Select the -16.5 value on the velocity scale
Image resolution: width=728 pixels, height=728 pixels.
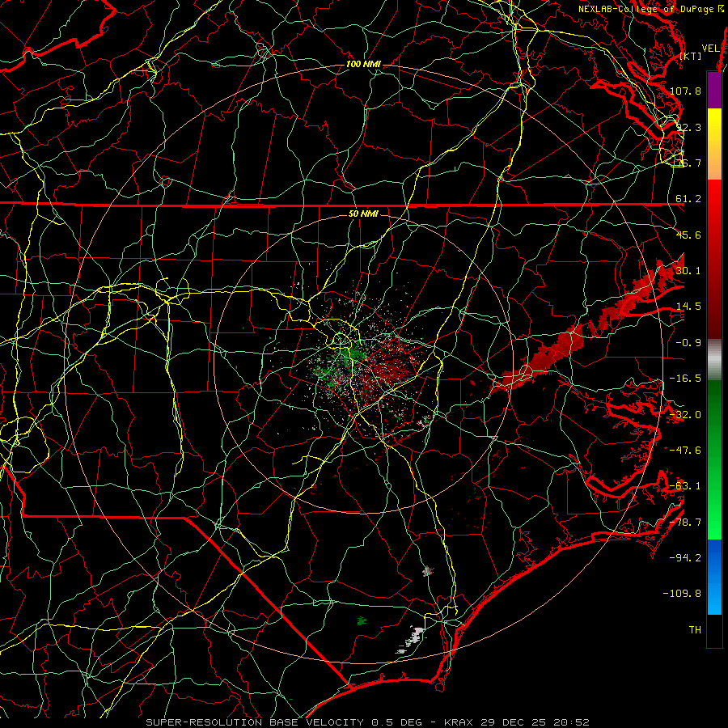click(685, 379)
